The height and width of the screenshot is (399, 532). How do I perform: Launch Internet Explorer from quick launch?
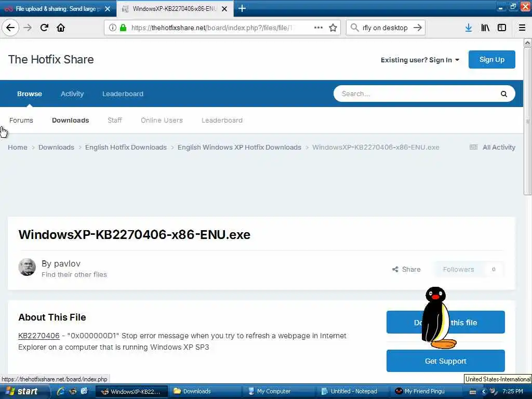coord(61,391)
